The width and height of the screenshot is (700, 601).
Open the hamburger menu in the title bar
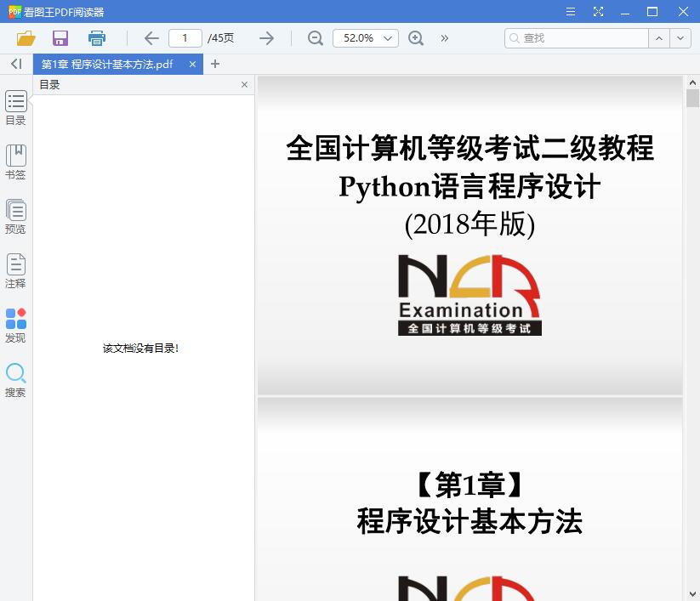click(x=570, y=12)
